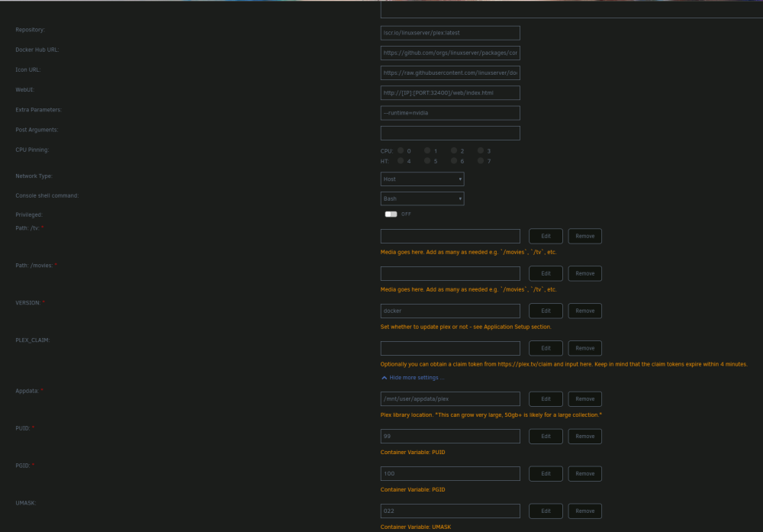Click the Plex library location hint text
Image resolution: width=763 pixels, height=532 pixels.
coord(491,415)
